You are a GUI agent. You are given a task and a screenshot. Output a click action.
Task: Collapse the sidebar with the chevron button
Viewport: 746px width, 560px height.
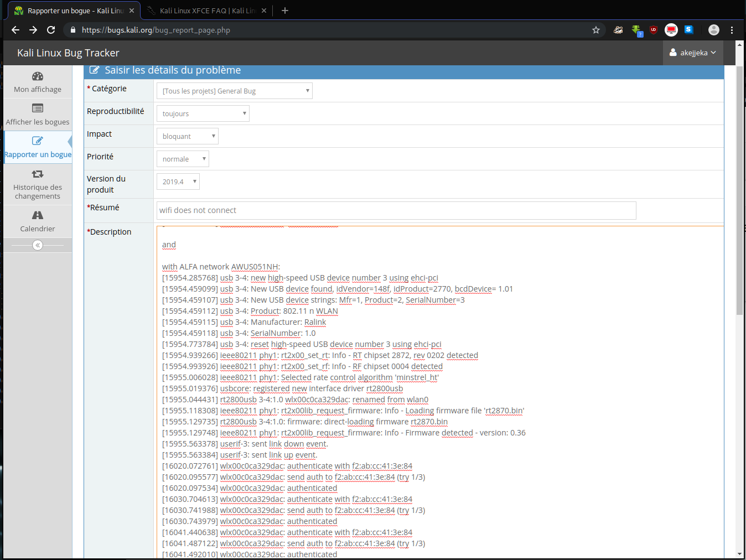pos(38,245)
